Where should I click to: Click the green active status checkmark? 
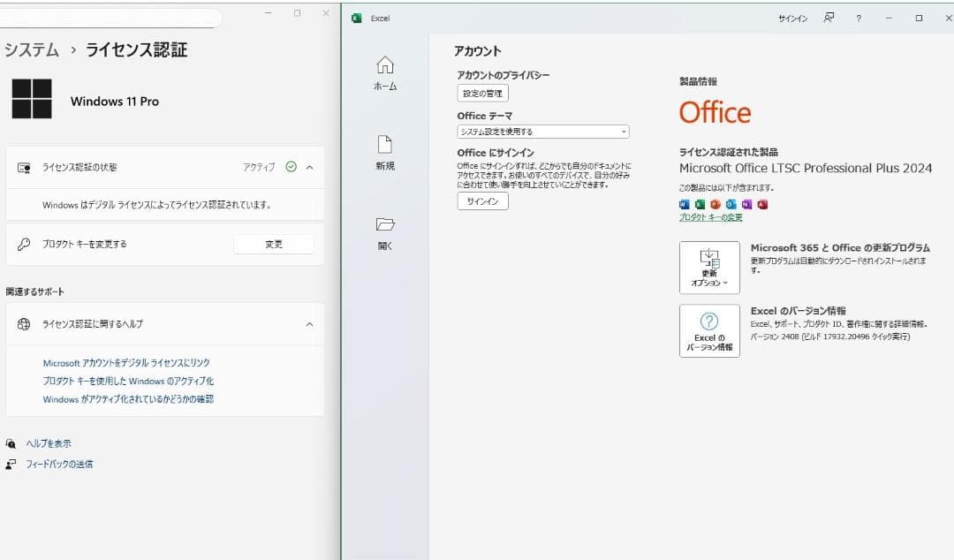click(290, 166)
